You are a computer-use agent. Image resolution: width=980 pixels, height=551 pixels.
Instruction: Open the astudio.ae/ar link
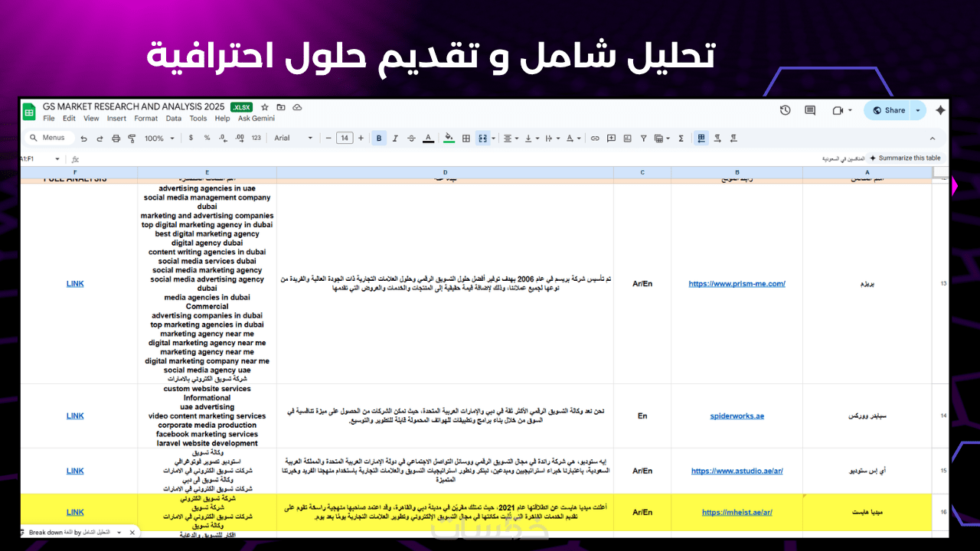pos(737,471)
